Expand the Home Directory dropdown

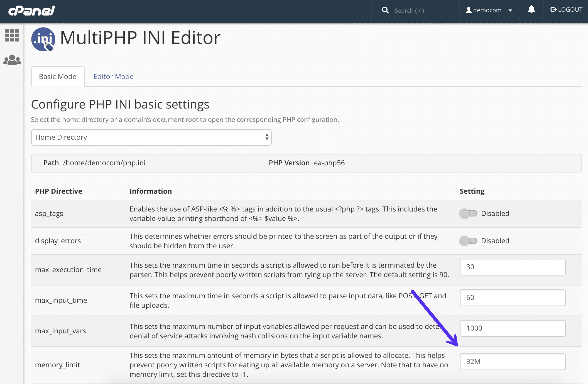coord(151,137)
